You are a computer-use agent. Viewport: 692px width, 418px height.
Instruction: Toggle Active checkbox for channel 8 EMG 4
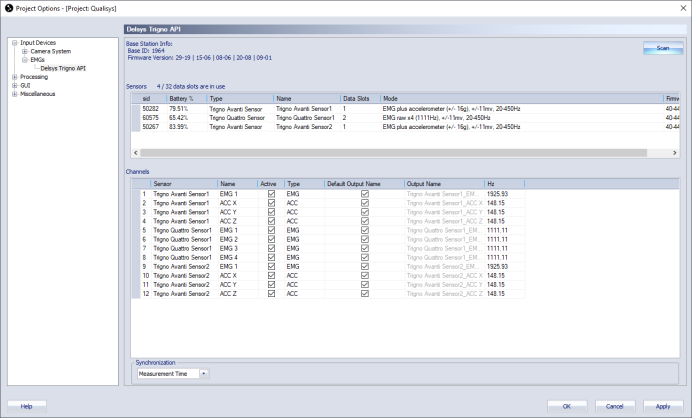[271, 257]
